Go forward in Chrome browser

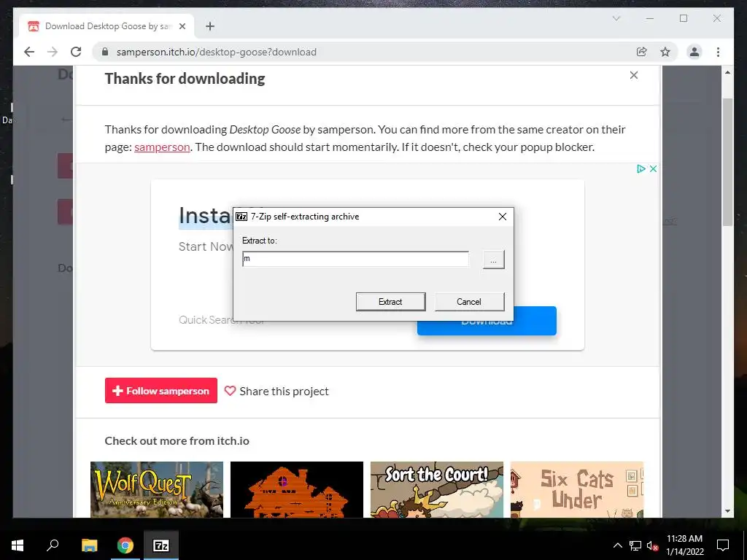tap(53, 52)
